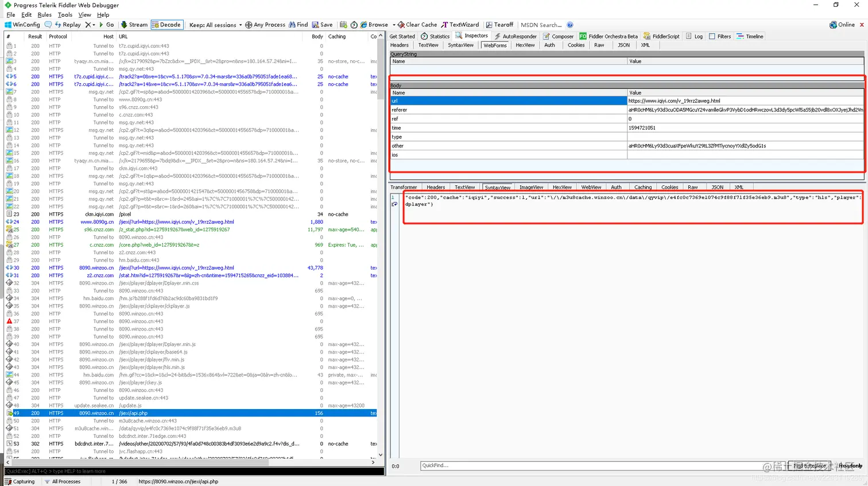The width and height of the screenshot is (868, 486).
Task: Toggle the Stream mode button
Action: tap(134, 25)
